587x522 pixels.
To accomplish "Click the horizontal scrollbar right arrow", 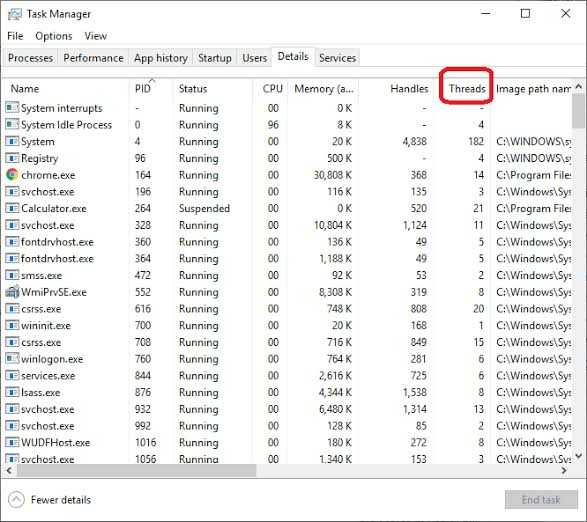I will 564,470.
